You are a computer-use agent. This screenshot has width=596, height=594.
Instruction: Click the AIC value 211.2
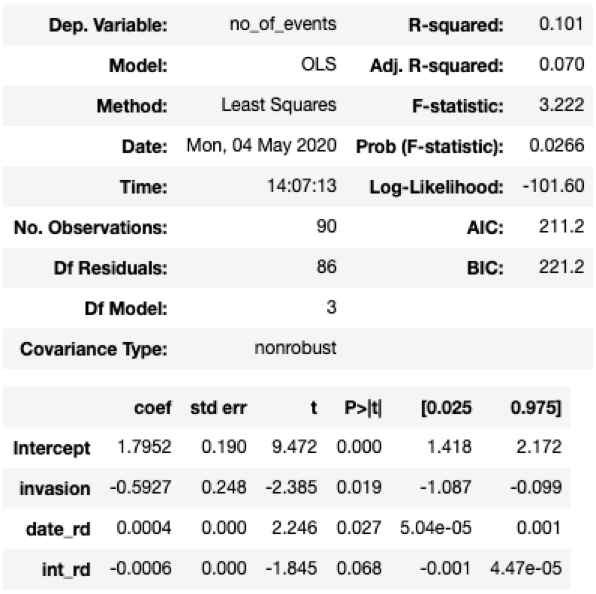(561, 227)
